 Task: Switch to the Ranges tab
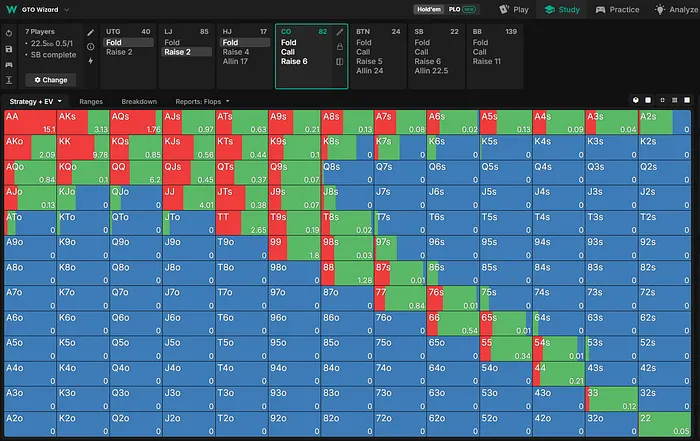coord(91,102)
